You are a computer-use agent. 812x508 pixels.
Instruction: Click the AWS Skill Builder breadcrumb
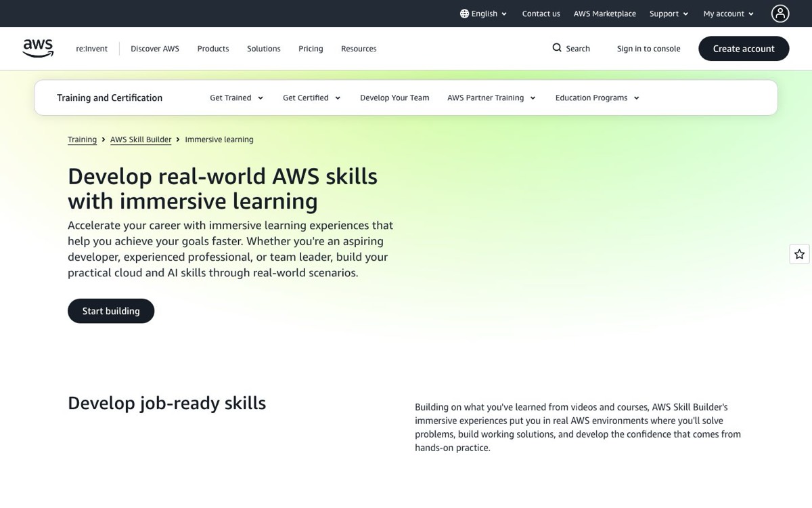pos(141,140)
